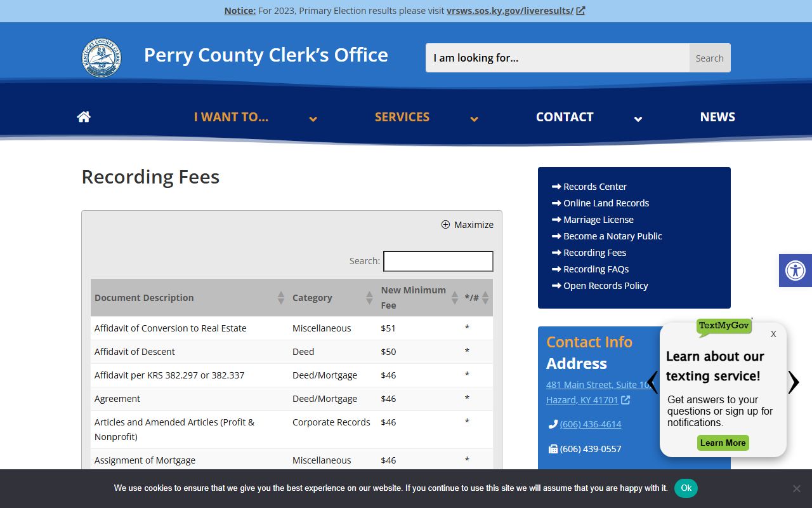This screenshot has width=812, height=508.
Task: Click the previous arrow on TextMyGov widget
Action: 652,382
